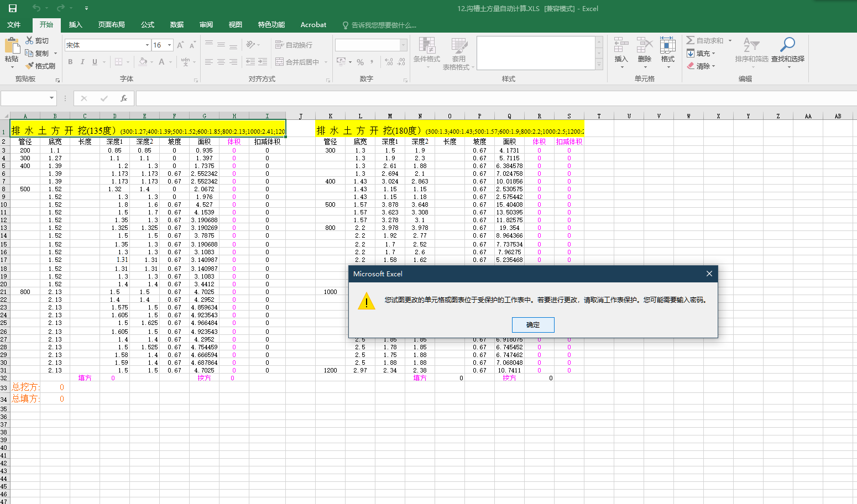The height and width of the screenshot is (504, 857).
Task: Click the Undo arrow icon
Action: point(36,8)
